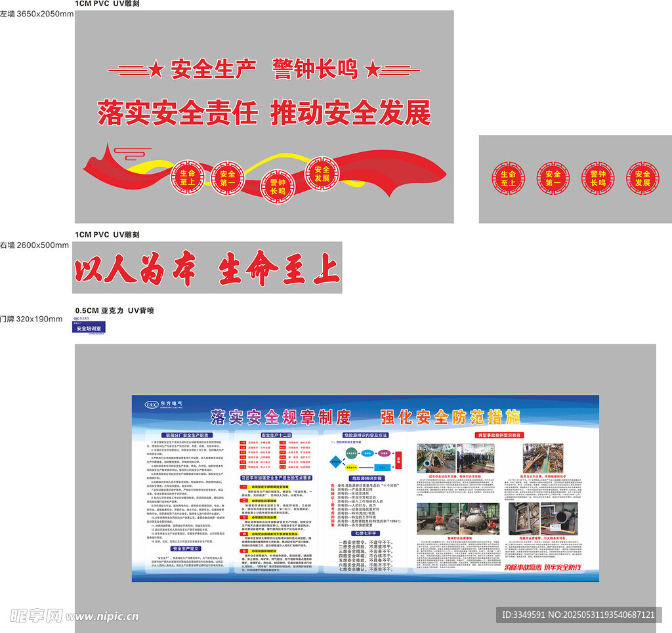Select 安全发展 circle in the right gray panel
Viewport: 672px width, 633px height.
point(642,178)
